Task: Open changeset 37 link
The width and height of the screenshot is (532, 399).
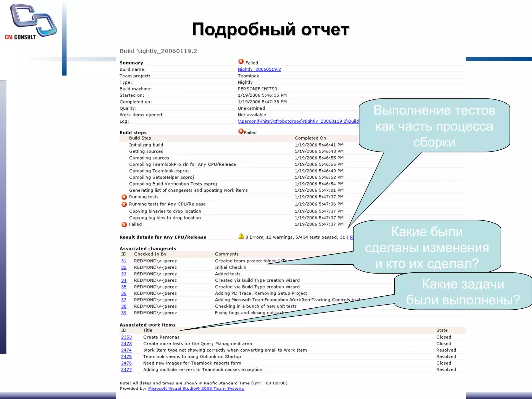Action: tap(124, 300)
